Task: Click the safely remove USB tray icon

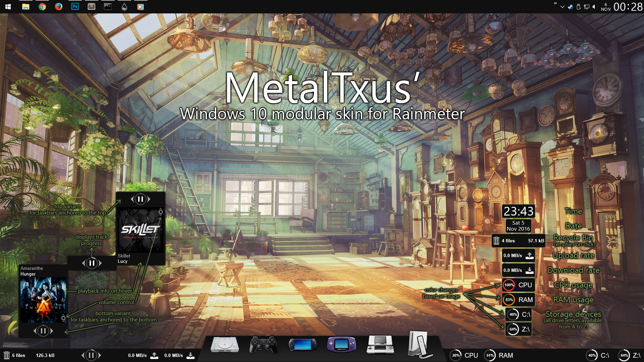Action: [579, 7]
